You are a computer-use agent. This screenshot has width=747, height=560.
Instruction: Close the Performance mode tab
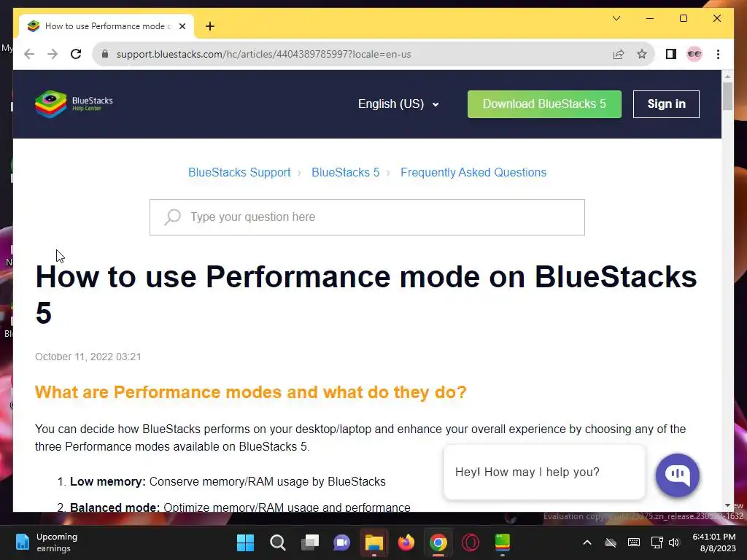pyautogui.click(x=182, y=26)
